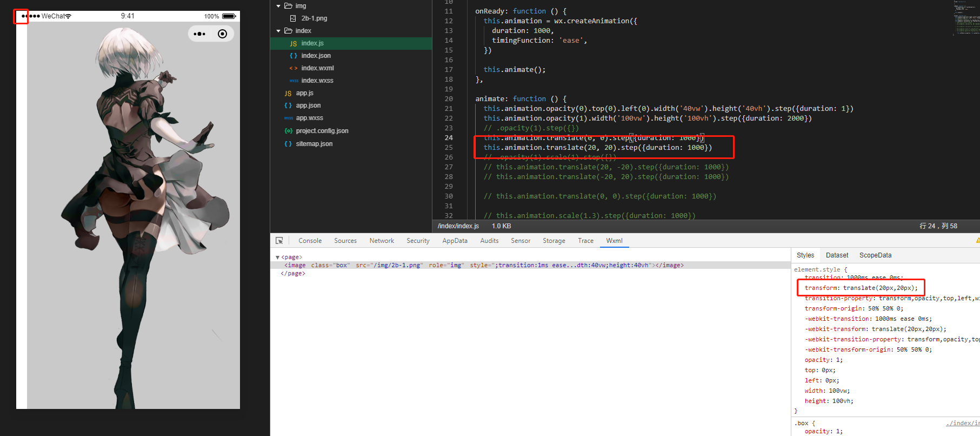Screen dimensions: 980x436
Task: Select the Security tab
Action: coord(418,241)
